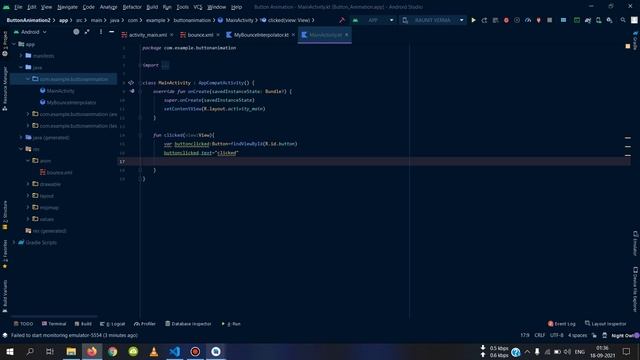The image size is (640, 360).
Task: Click the Expand All icon in project panel
Action: [x=87, y=31]
